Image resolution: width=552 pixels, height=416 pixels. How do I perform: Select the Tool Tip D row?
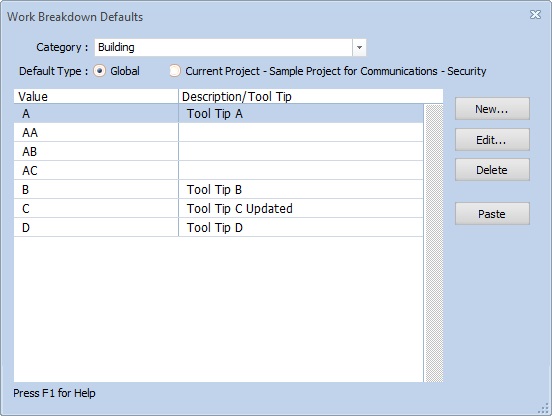pyautogui.click(x=218, y=228)
